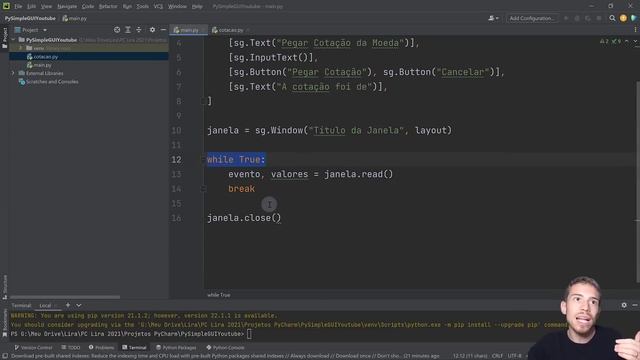Toggle tool window bars icon in status bar
Viewport: 640px width, 360px height.
5,356
